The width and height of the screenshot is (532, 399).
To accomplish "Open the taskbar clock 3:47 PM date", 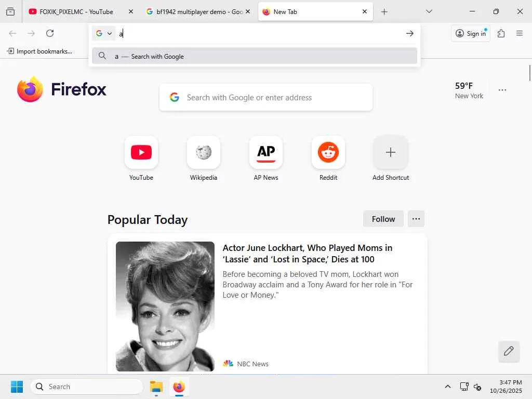I will point(506,387).
